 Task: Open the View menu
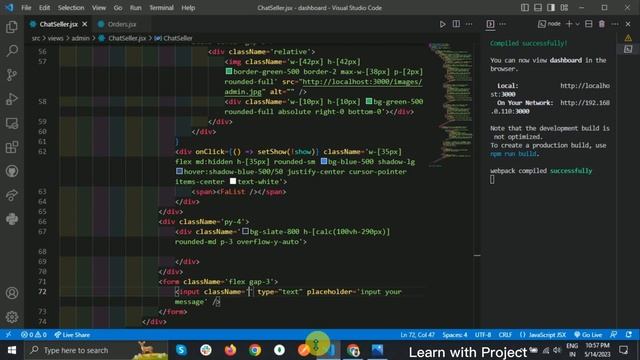[98, 8]
